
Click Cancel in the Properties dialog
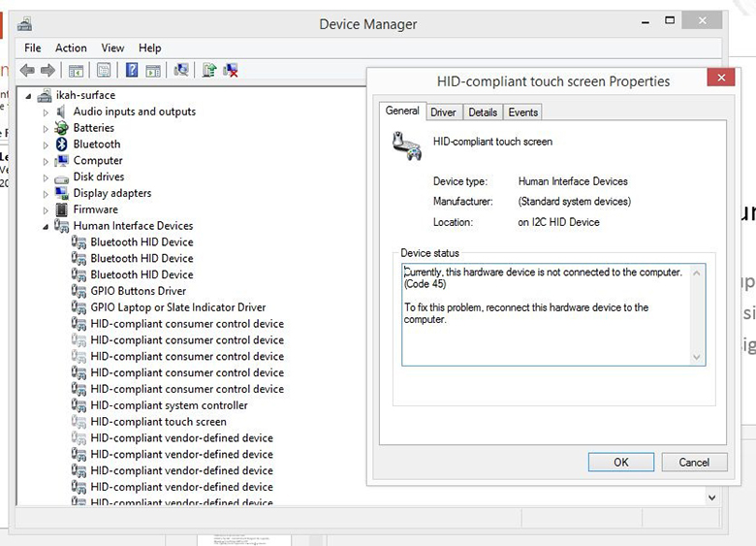click(x=693, y=462)
